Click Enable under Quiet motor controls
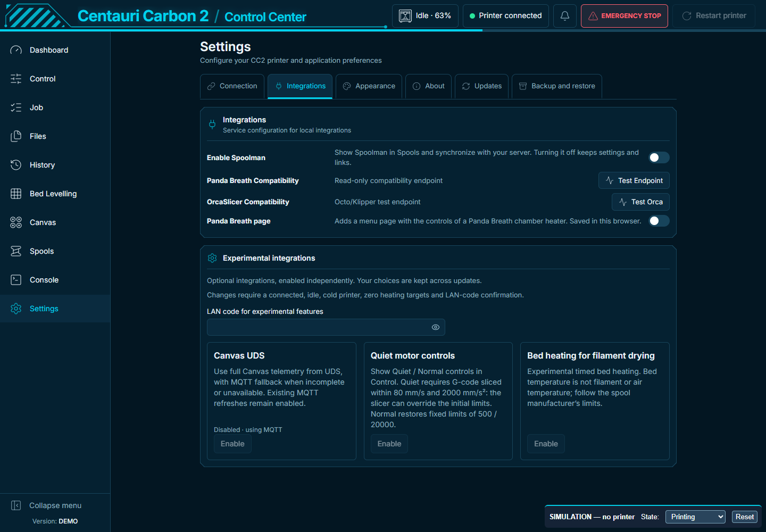This screenshot has height=532, width=766. 389,444
